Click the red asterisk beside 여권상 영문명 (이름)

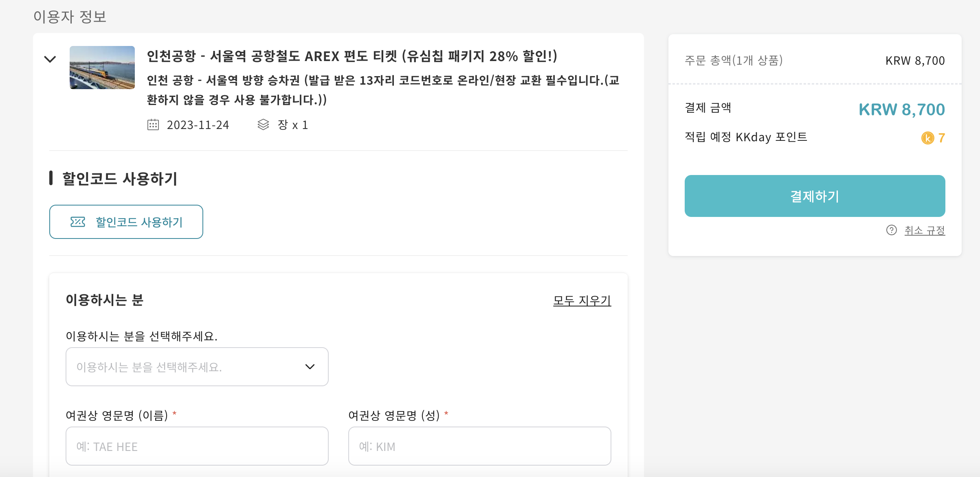(x=174, y=415)
